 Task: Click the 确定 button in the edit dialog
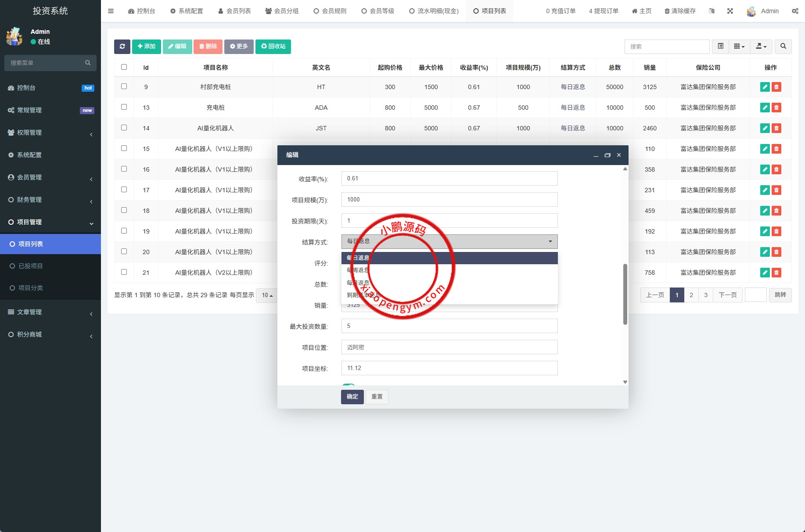352,396
